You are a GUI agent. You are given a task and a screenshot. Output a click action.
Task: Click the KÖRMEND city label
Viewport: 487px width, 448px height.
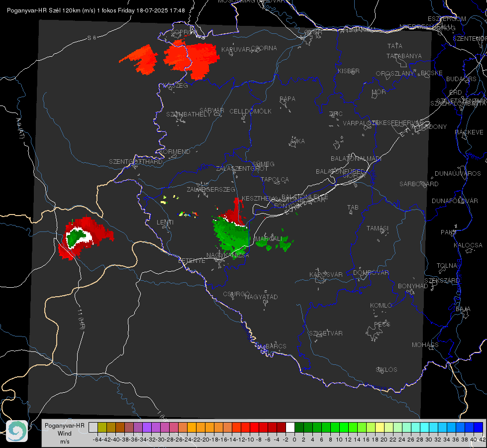[175, 152]
